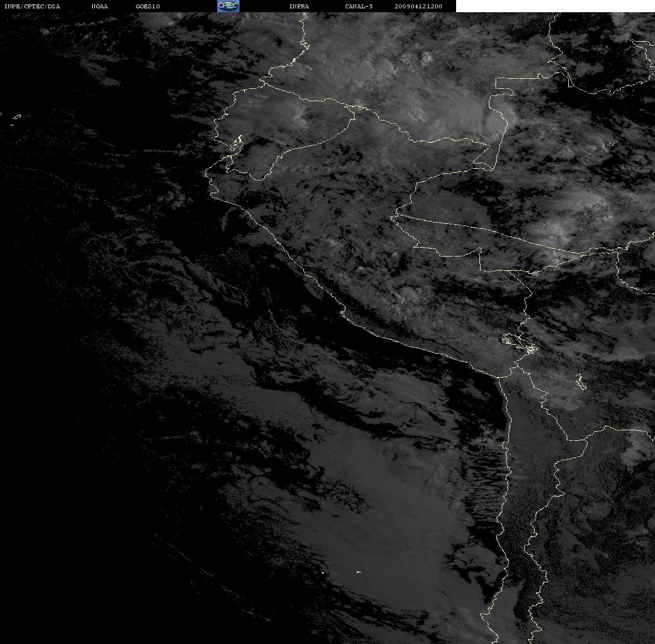
Task: Click the INPE/CPTEC/DSA header text
Action: 32,6
